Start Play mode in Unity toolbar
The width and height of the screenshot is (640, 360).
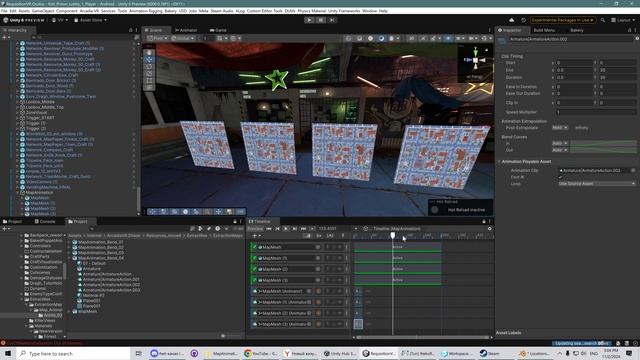click(x=309, y=20)
